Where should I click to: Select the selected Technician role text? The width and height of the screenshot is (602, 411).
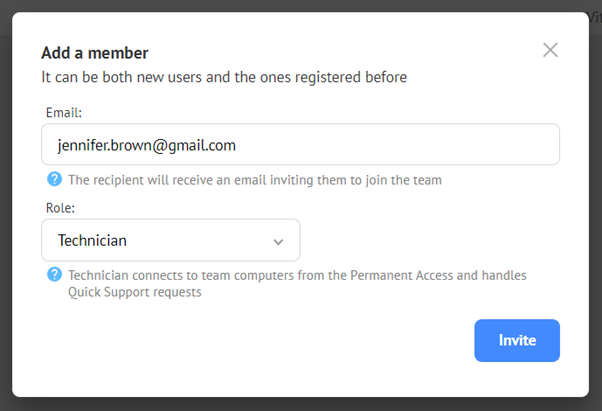click(92, 241)
